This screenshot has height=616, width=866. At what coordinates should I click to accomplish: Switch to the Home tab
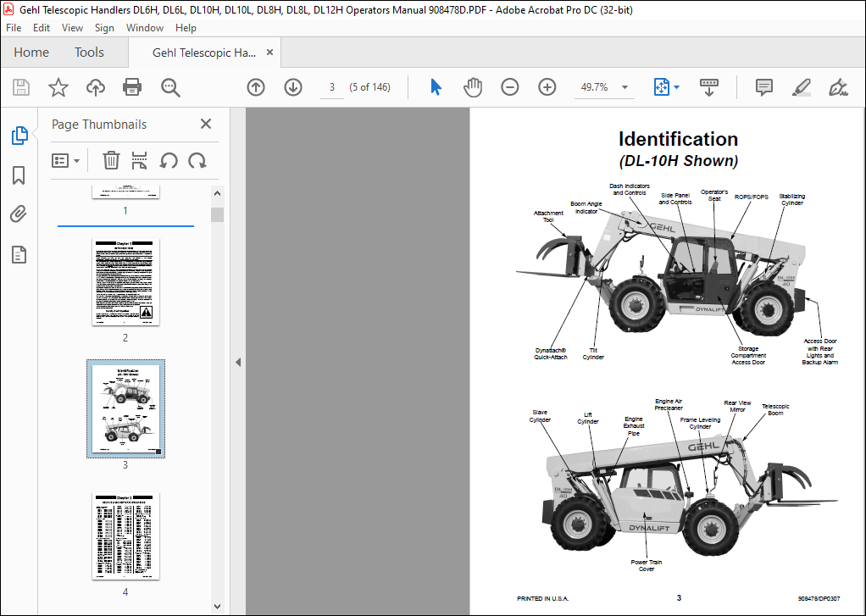tap(31, 53)
